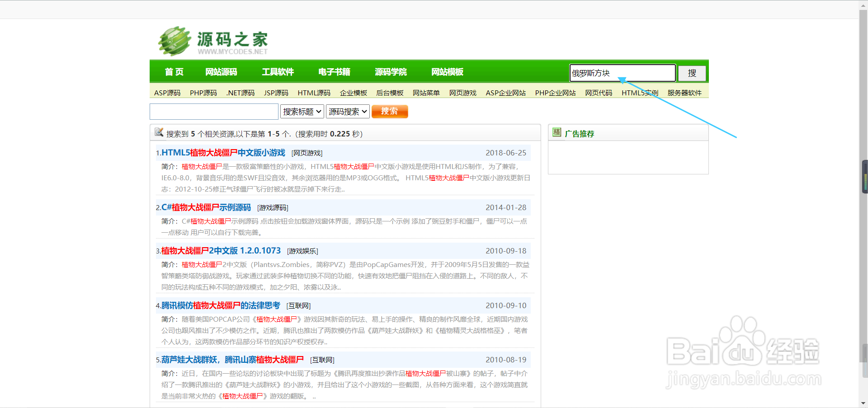Open the 企业模板 category link

[354, 93]
